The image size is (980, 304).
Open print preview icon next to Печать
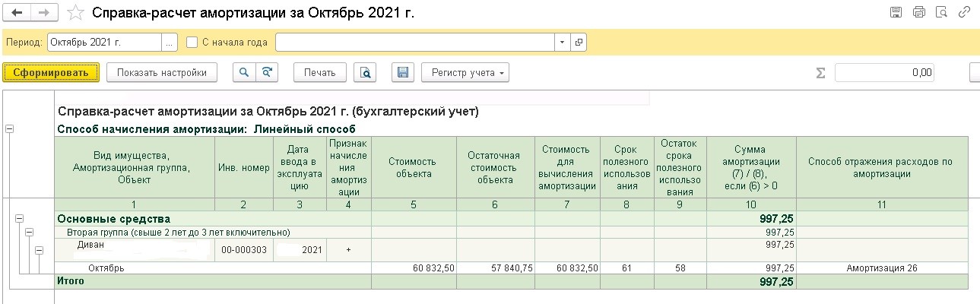(x=366, y=72)
